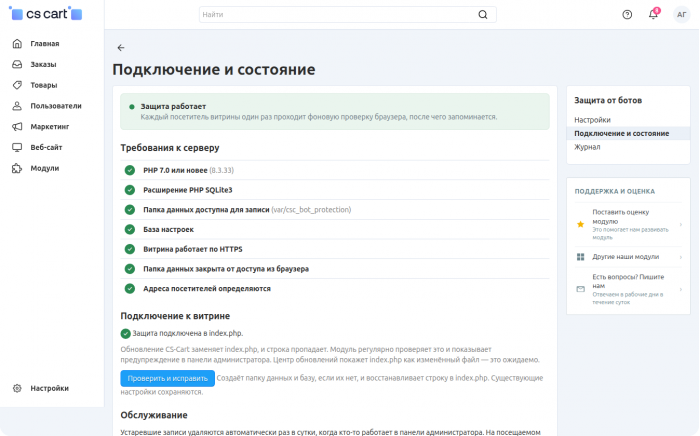Click the Товары tag icon
This screenshot has width=700, height=436.
point(17,85)
